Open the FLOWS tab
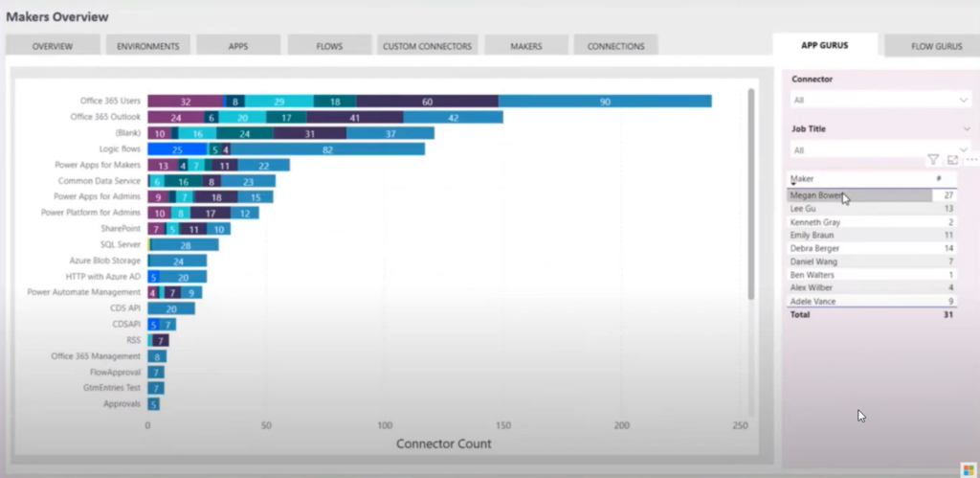The image size is (980, 478). (329, 46)
